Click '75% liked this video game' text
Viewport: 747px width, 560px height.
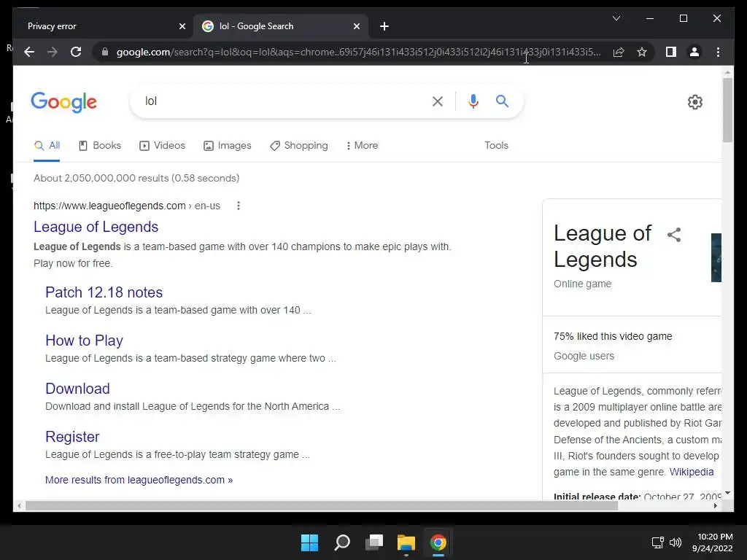(613, 336)
